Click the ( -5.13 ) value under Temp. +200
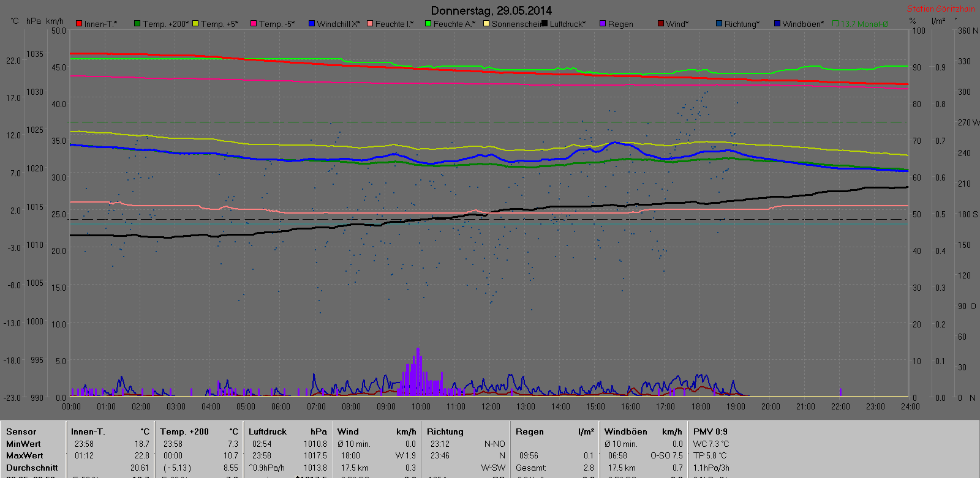This screenshot has height=478, width=980. coord(177,468)
